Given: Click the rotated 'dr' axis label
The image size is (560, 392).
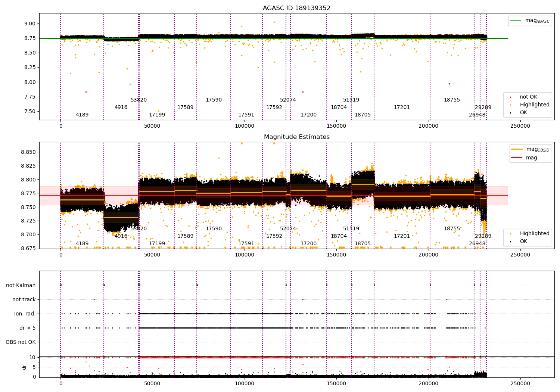Looking at the screenshot, I should point(24,367).
